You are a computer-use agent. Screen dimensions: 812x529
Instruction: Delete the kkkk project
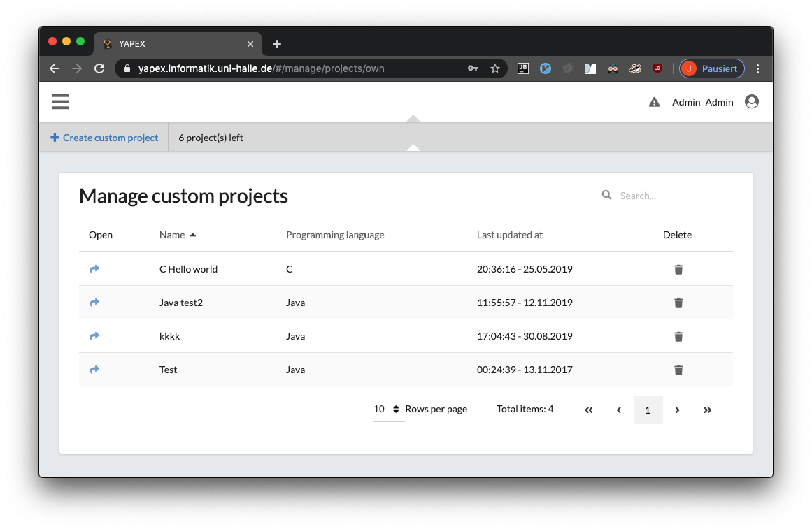coord(678,336)
